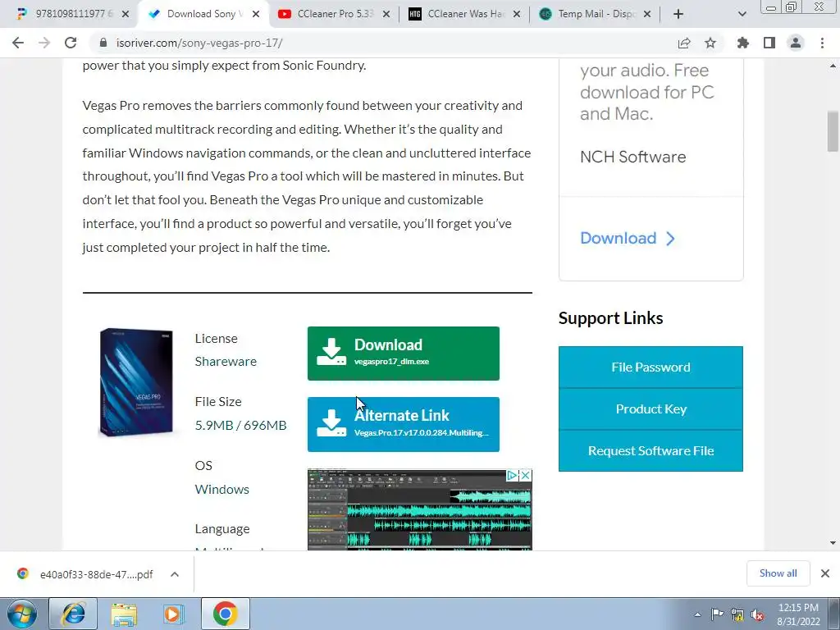Click the Chrome taskbar icon
Screen dimensions: 840x630
pos(225,614)
